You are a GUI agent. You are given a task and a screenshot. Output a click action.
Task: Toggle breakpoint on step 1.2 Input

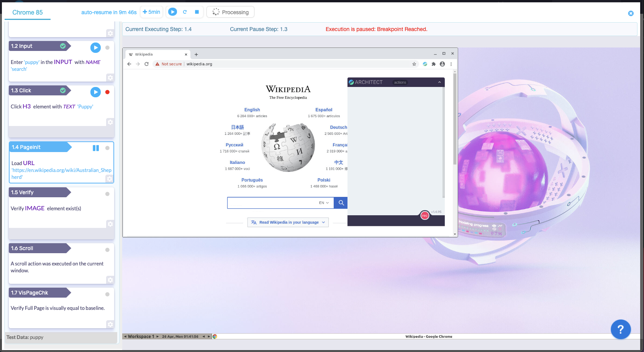107,47
